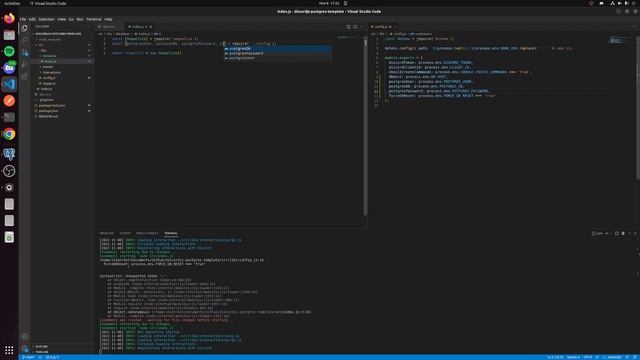
Task: Show Applications grid in the dock
Action: 9,350
